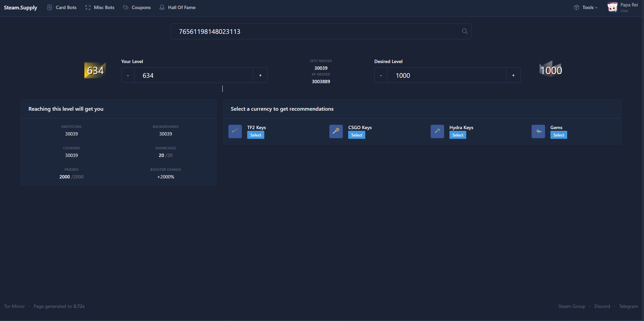Click the Friends 2000 /2000 value
This screenshot has height=321, width=644.
pyautogui.click(x=71, y=177)
